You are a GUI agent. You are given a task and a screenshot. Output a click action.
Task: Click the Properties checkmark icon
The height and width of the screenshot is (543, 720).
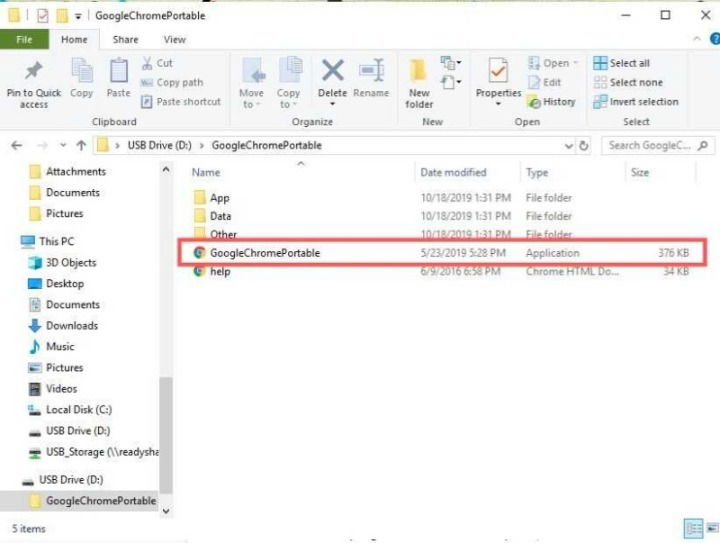coord(498,70)
